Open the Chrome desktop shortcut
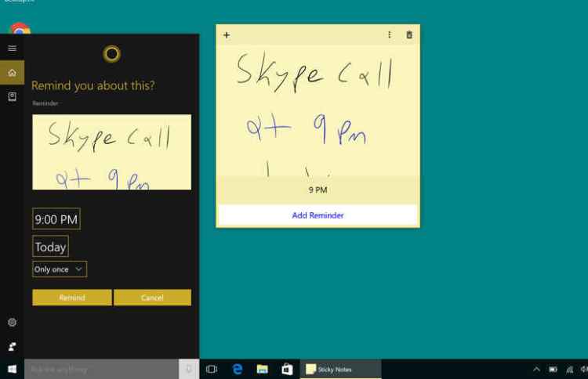The height and width of the screenshot is (379, 588). pyautogui.click(x=20, y=28)
